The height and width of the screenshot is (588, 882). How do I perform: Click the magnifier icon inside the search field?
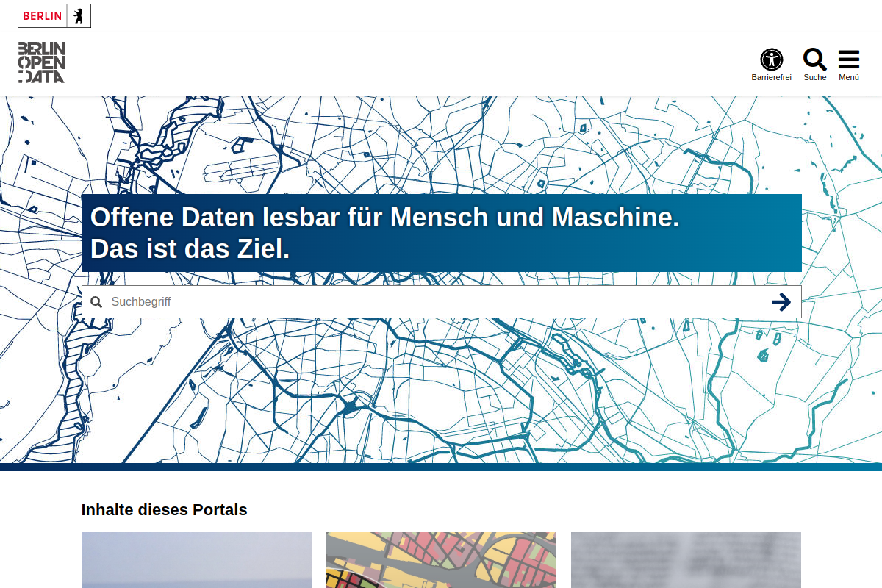pyautogui.click(x=96, y=302)
